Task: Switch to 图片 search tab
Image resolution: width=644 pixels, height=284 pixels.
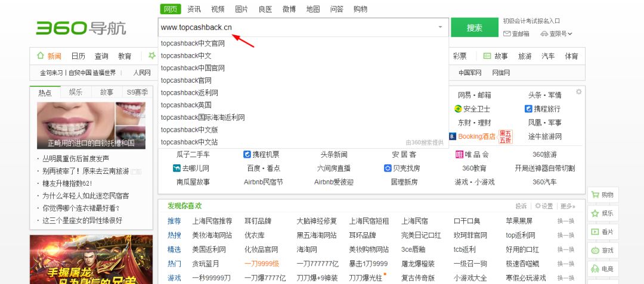Action: tap(241, 9)
